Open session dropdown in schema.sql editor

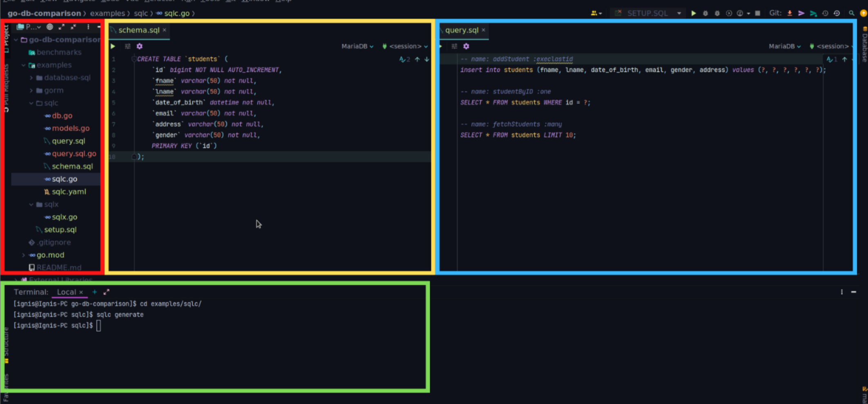(405, 46)
